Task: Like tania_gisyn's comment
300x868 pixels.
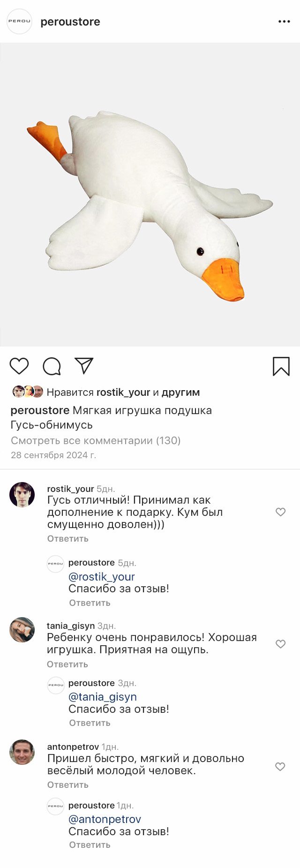Action: tap(280, 644)
